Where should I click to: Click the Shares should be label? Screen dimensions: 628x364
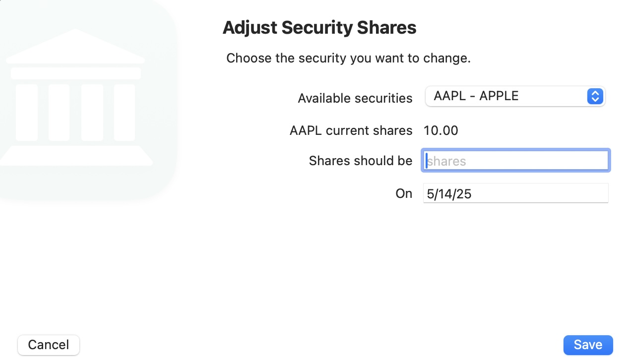pyautogui.click(x=360, y=161)
